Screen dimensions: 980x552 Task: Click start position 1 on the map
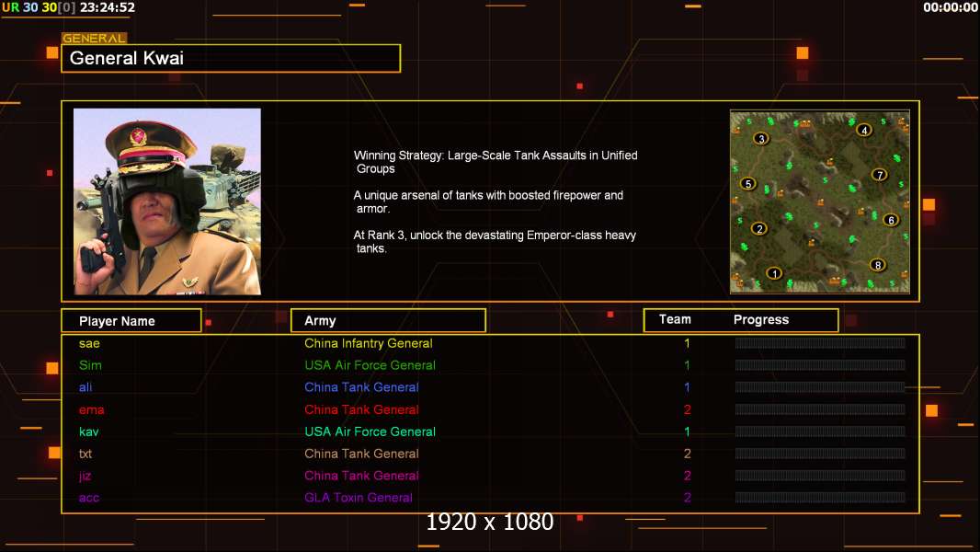click(774, 273)
